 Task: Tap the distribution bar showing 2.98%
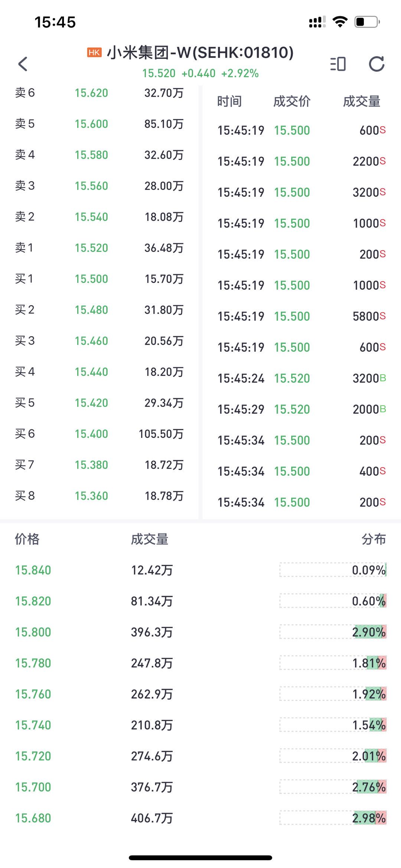[333, 818]
